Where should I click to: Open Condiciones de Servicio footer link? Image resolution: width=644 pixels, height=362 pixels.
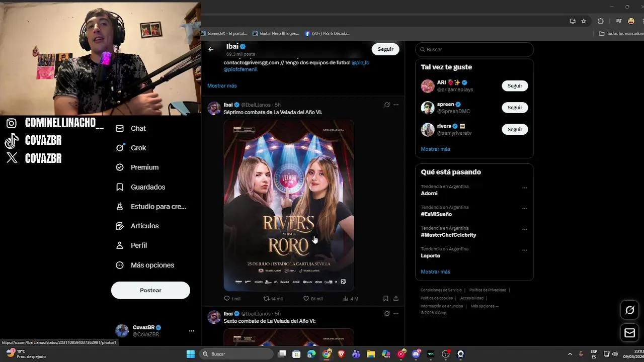click(x=441, y=290)
